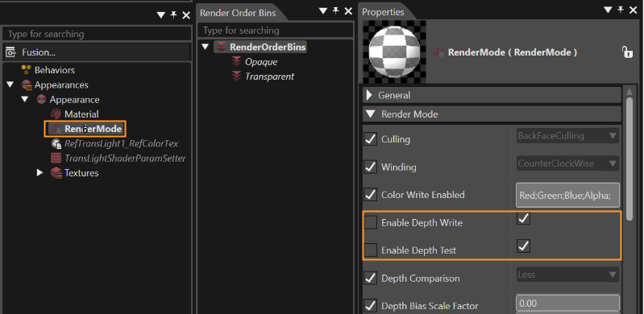Collapse the Appearances tree node
The image size is (644, 314).
[x=10, y=85]
